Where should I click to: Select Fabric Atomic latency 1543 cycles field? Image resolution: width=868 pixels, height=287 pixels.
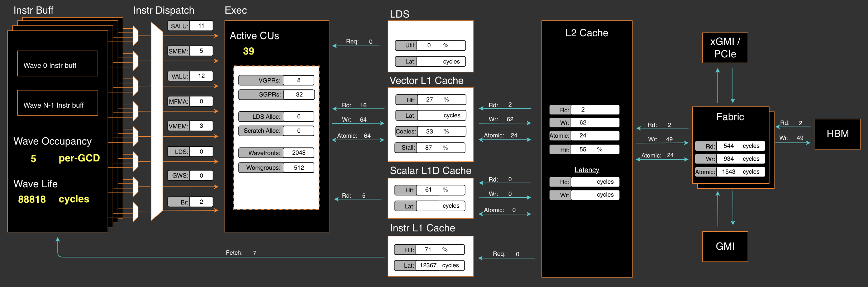(x=740, y=172)
